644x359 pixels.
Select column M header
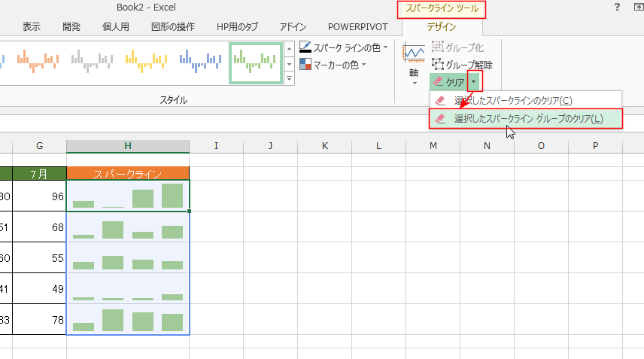433,146
